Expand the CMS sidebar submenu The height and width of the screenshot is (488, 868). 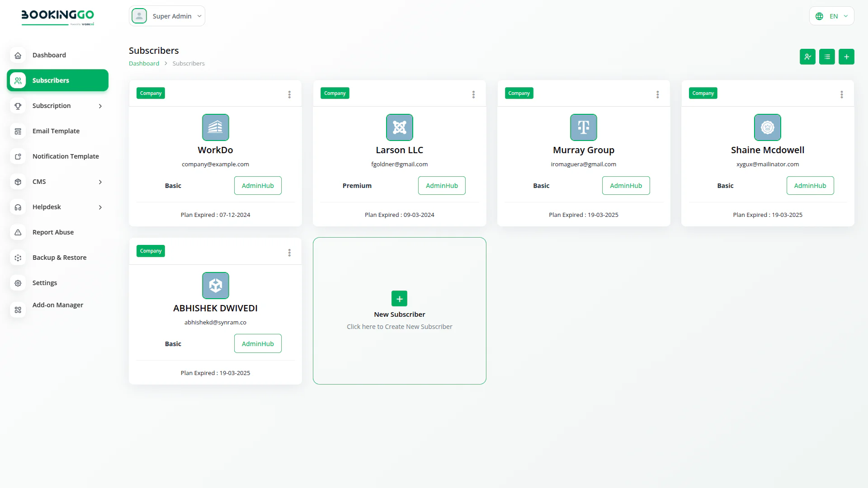click(x=100, y=182)
